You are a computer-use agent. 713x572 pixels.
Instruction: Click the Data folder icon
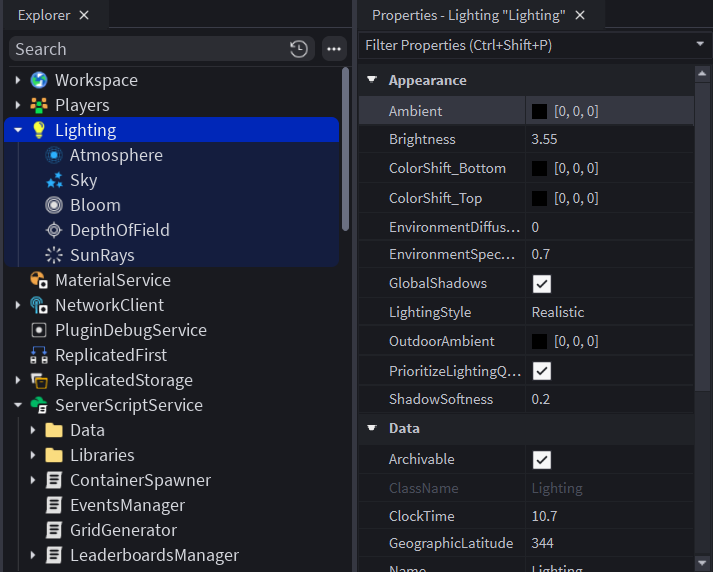click(54, 430)
